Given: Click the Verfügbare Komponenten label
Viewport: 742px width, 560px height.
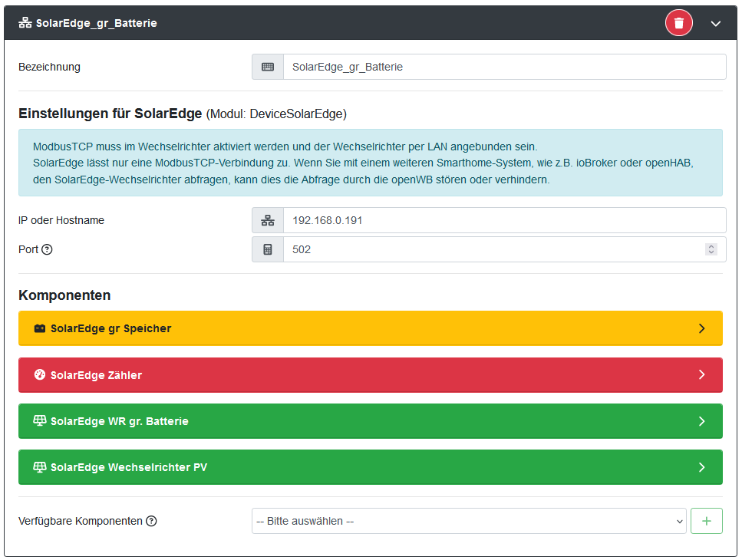Looking at the screenshot, I should pos(81,521).
